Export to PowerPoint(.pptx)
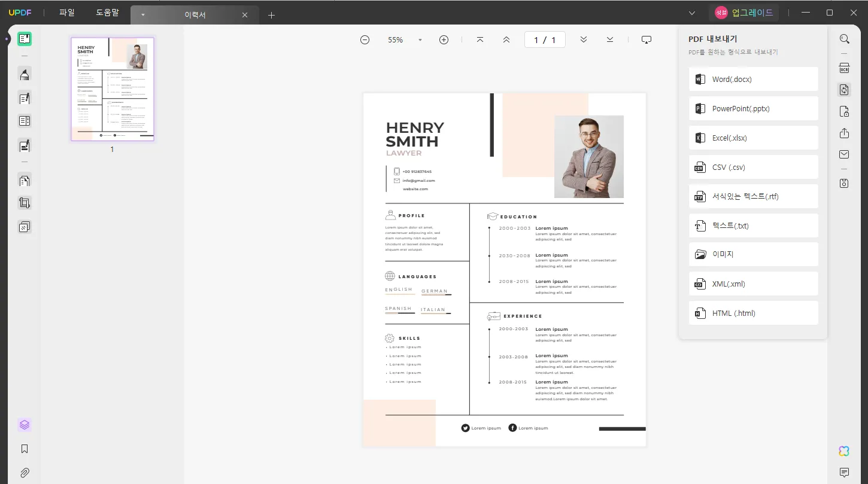The width and height of the screenshot is (868, 484). [x=753, y=108]
